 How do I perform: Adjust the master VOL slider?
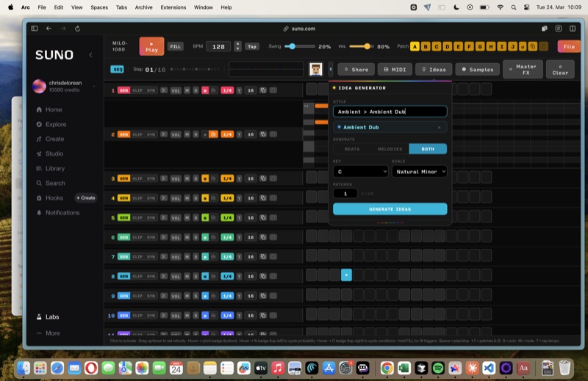tap(361, 46)
